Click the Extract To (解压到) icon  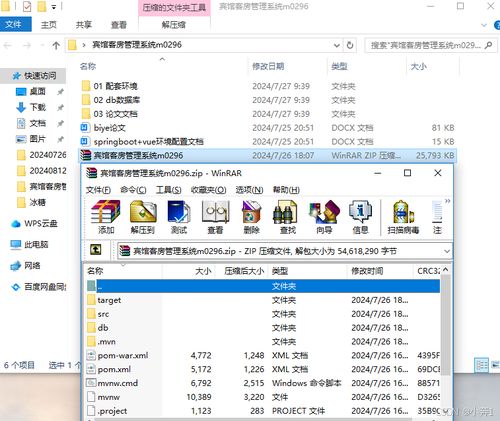[143, 217]
